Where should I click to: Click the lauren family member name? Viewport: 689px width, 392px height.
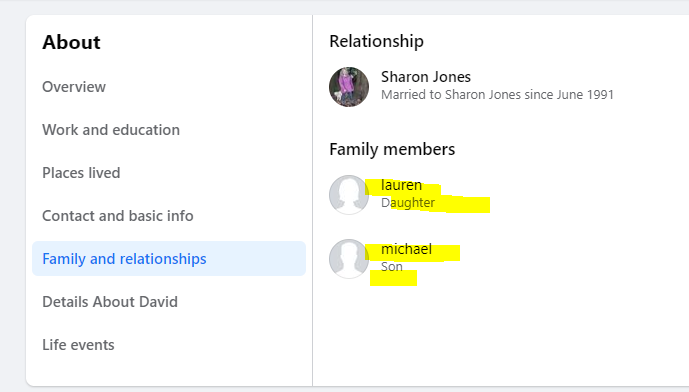[x=401, y=185]
